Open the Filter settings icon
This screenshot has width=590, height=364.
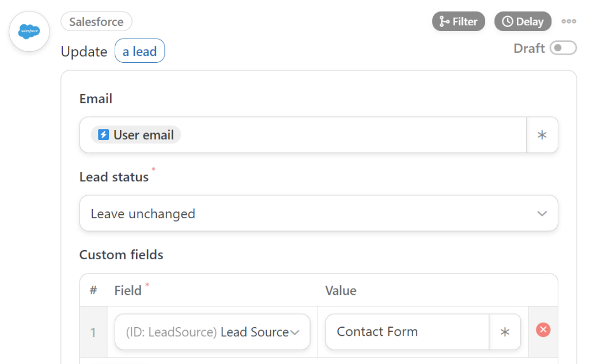point(445,21)
